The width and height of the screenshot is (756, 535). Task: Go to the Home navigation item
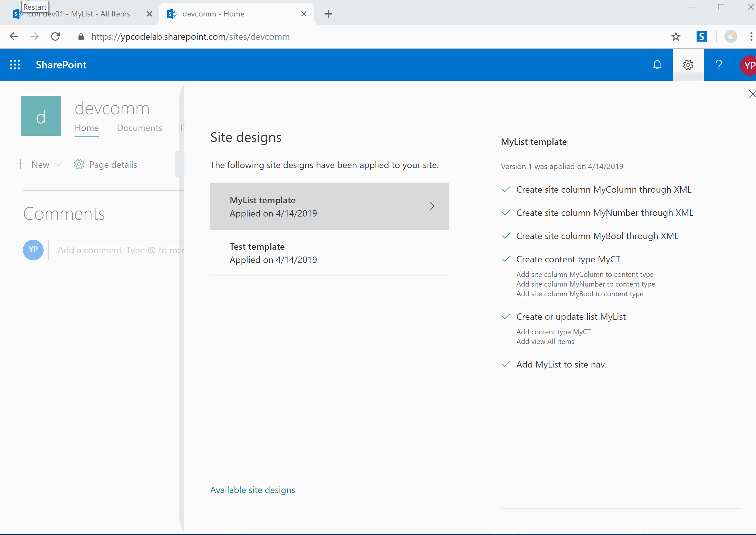[x=87, y=128]
